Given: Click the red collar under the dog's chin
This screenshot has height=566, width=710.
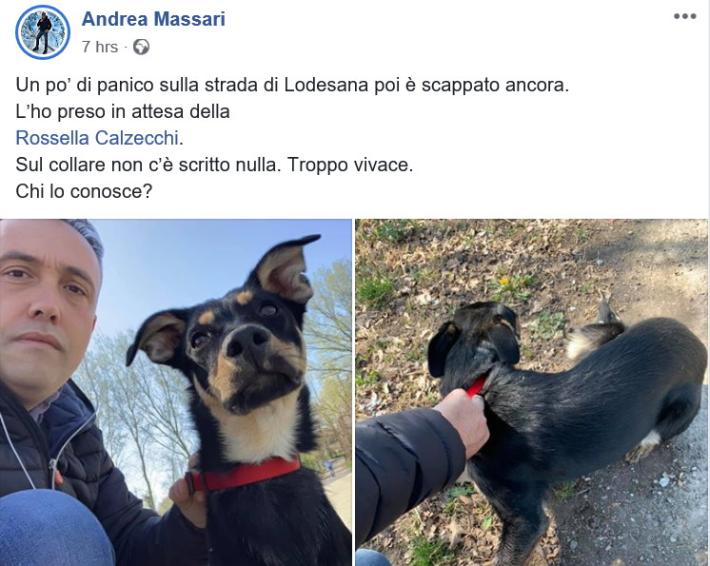Looking at the screenshot, I should tap(244, 475).
